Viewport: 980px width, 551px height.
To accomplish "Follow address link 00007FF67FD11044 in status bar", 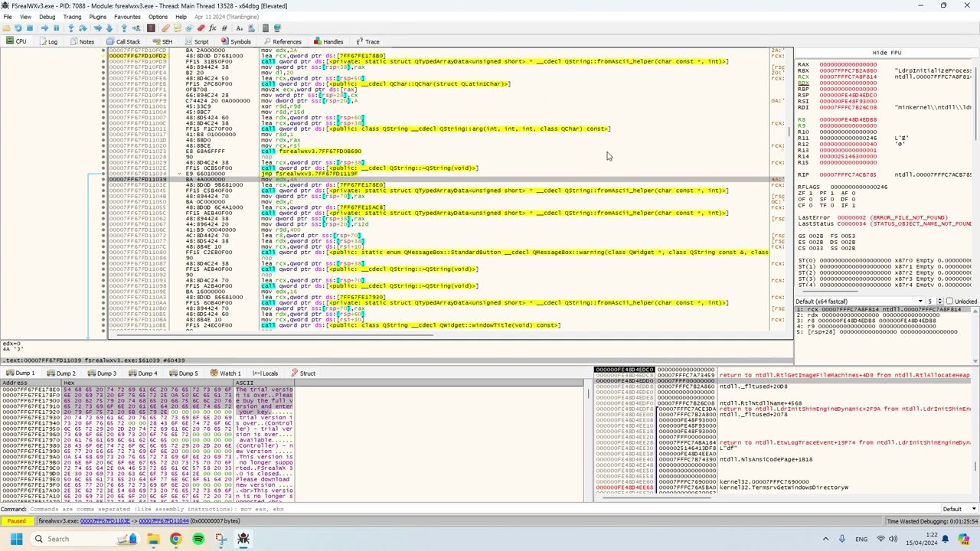I will point(163,521).
